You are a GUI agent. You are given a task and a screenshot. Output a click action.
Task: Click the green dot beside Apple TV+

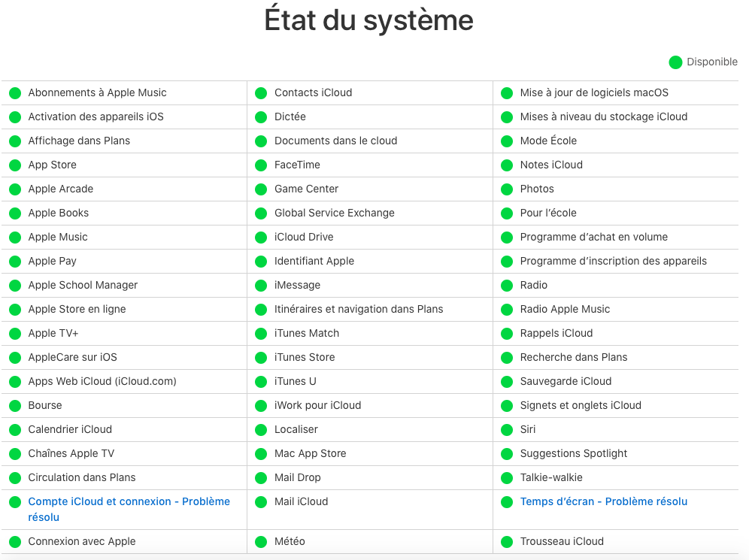[x=15, y=334]
